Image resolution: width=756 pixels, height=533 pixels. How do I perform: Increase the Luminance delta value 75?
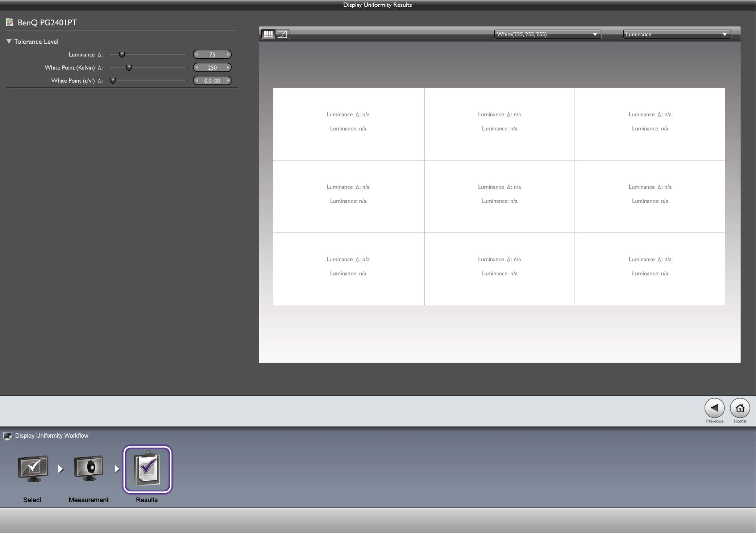click(x=228, y=54)
